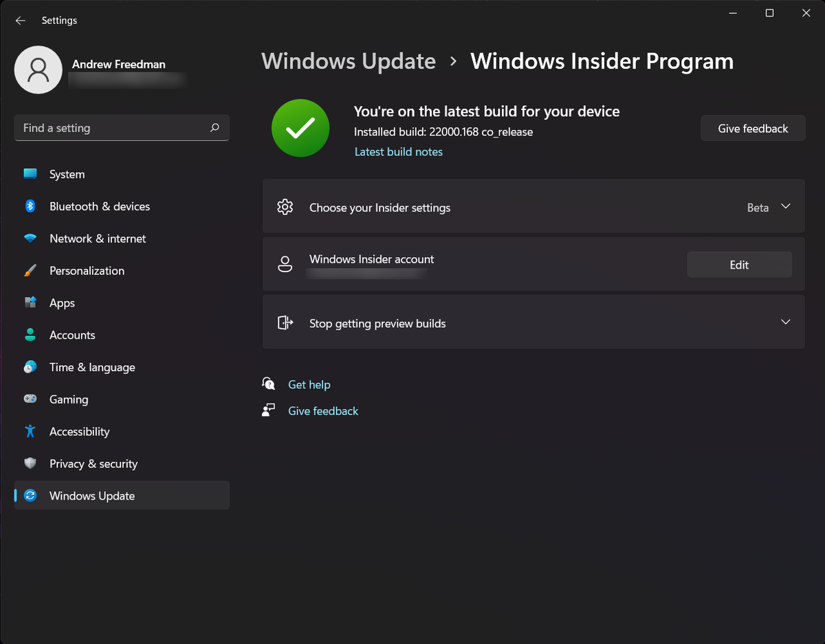Expand Stop getting preview builds
825x644 pixels.
point(785,322)
